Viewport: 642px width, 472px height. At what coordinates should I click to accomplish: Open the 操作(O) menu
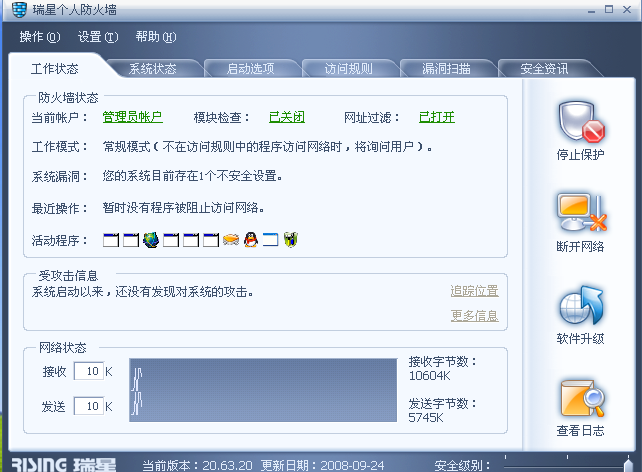pos(40,37)
